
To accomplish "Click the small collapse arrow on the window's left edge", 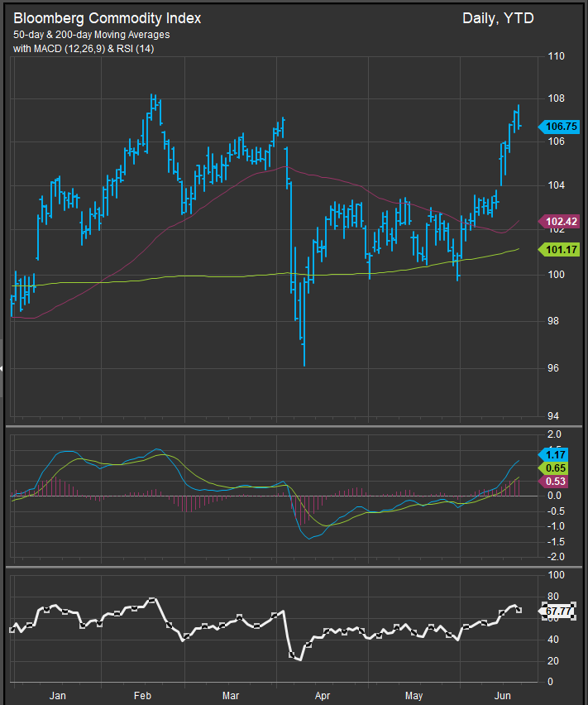I will pyautogui.click(x=2, y=368).
